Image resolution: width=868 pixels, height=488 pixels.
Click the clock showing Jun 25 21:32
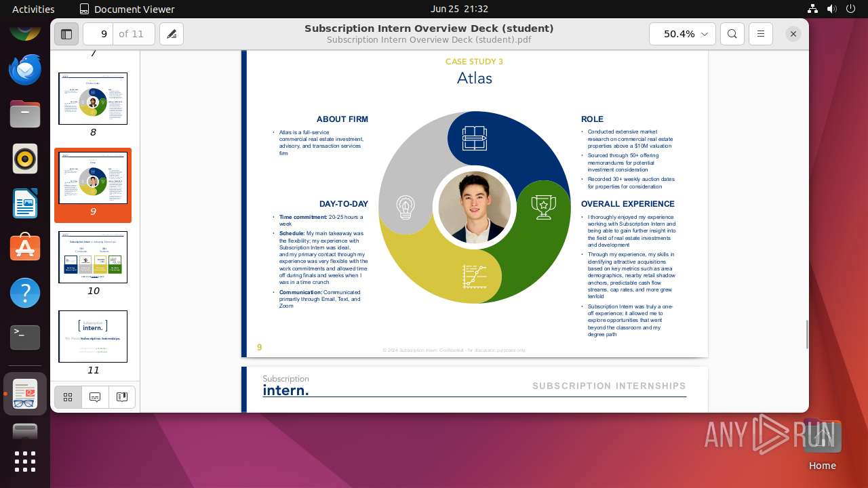pyautogui.click(x=459, y=9)
